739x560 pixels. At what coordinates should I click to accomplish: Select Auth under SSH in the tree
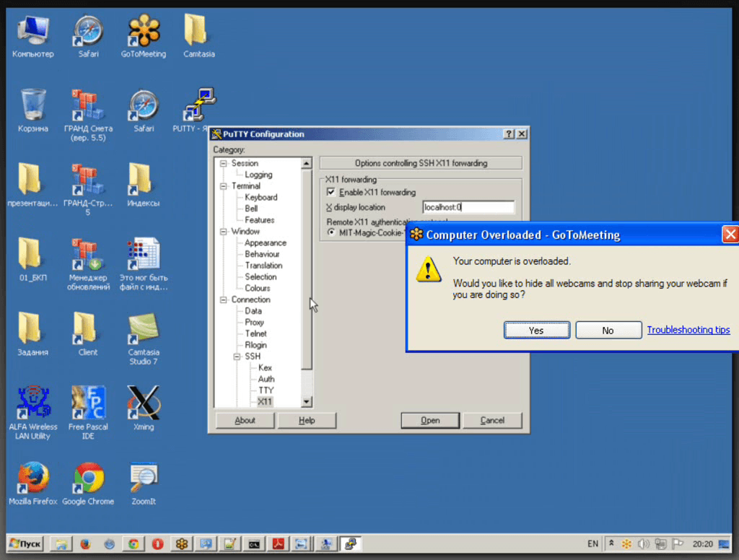pyautogui.click(x=266, y=379)
